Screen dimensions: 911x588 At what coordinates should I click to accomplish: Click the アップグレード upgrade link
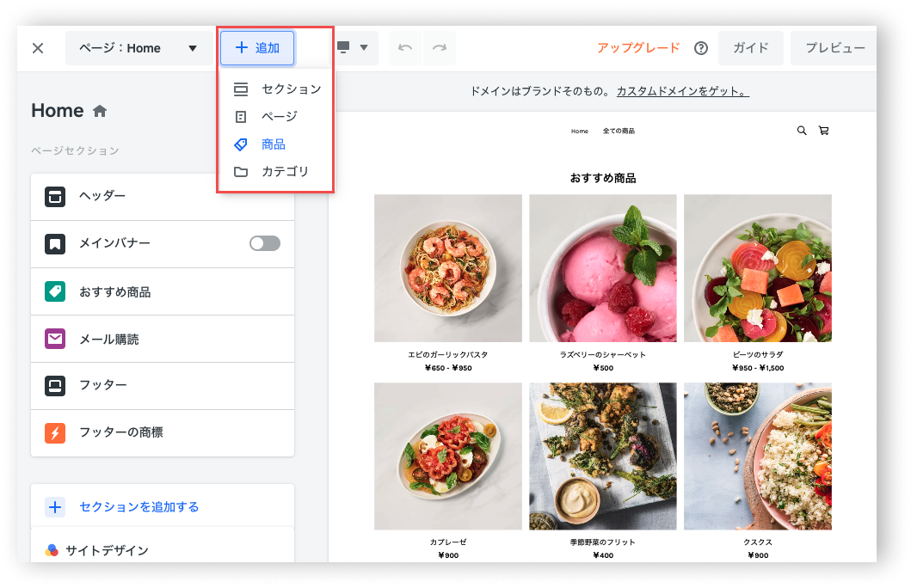[638, 47]
